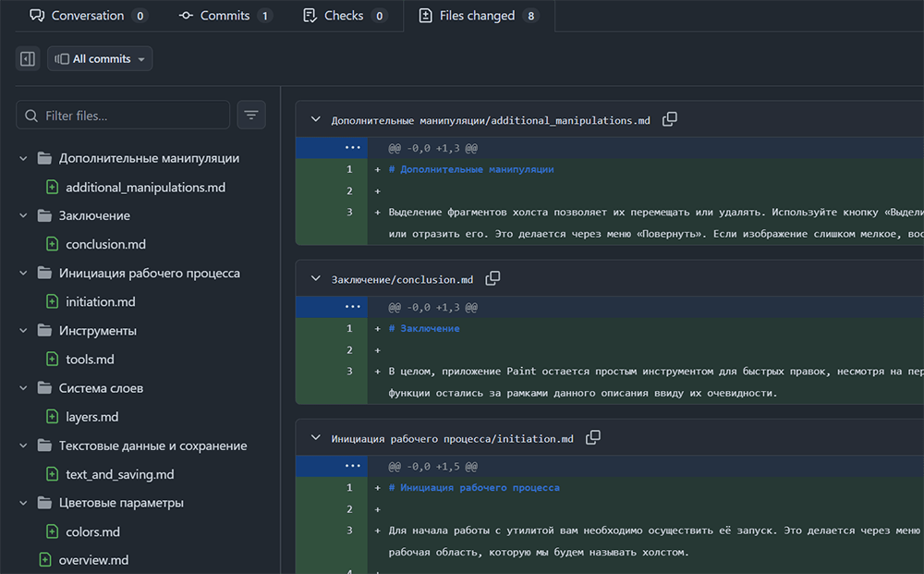Screen dimensions: 924x574
Task: Open the All commits dropdown
Action: coord(100,59)
